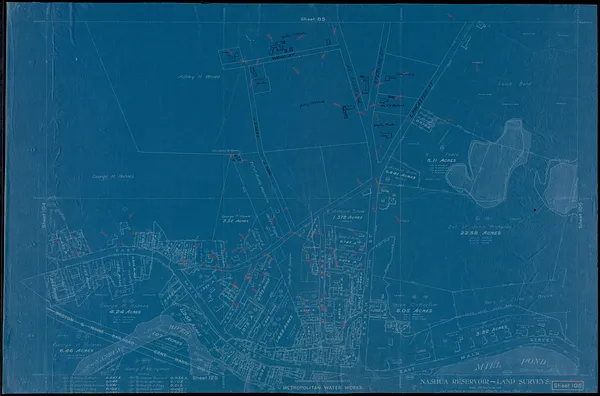Click the '4.24 ACRES' parcel label
This screenshot has height=396, width=600.
pos(125,312)
